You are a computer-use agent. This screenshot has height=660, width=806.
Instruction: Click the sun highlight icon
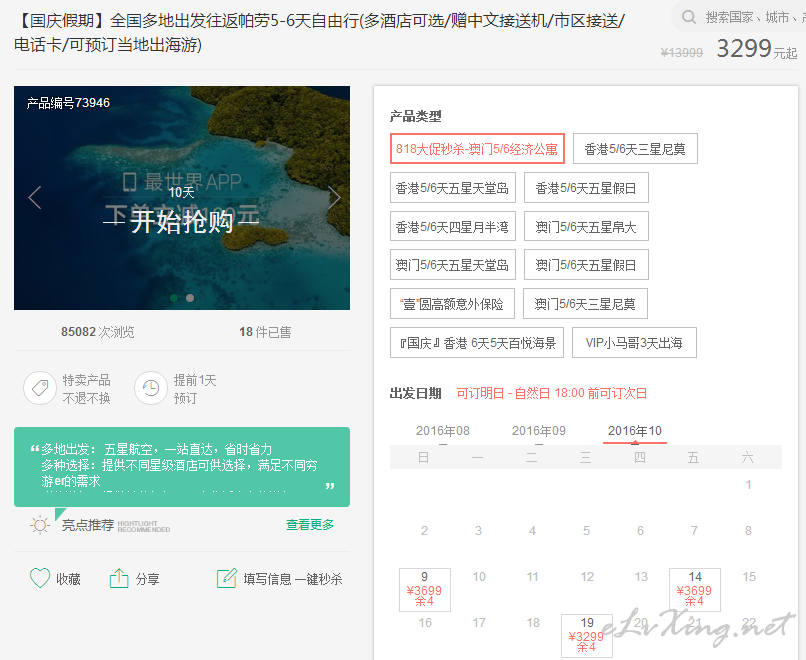pos(40,525)
